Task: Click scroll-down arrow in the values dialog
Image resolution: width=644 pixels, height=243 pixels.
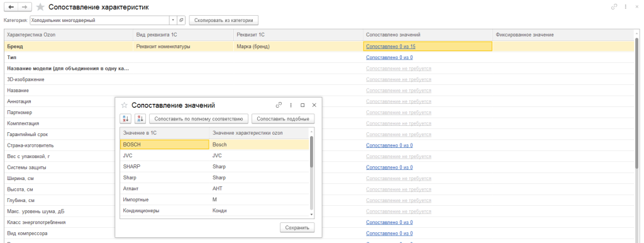Action: point(311,215)
